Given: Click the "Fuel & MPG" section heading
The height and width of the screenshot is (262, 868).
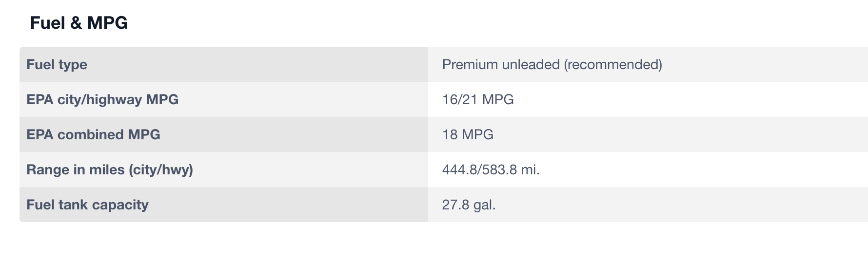Looking at the screenshot, I should pos(79,23).
